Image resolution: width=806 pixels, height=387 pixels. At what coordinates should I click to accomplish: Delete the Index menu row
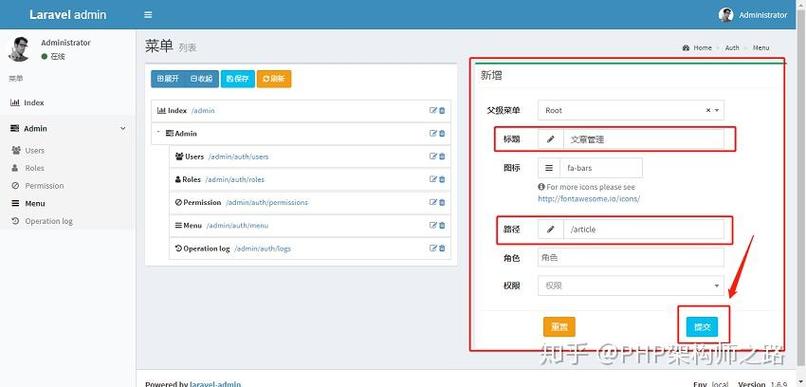(442, 110)
